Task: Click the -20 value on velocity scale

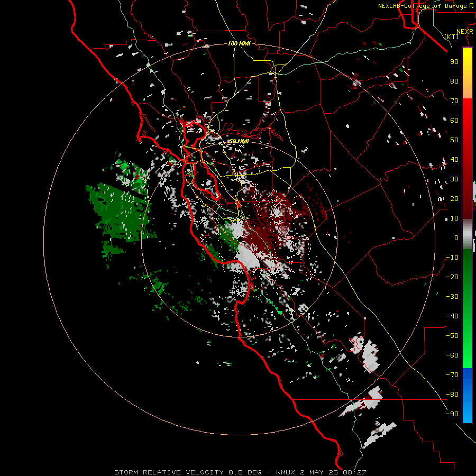Action: point(452,277)
